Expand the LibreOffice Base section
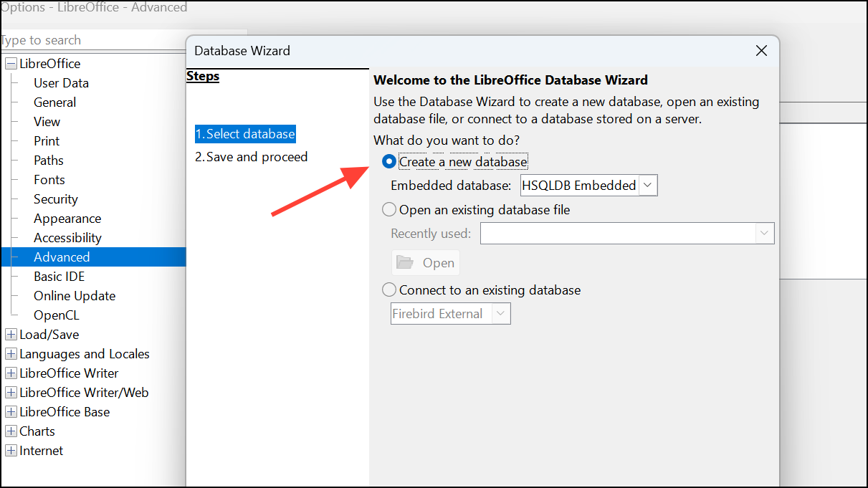868x488 pixels. [x=10, y=411]
